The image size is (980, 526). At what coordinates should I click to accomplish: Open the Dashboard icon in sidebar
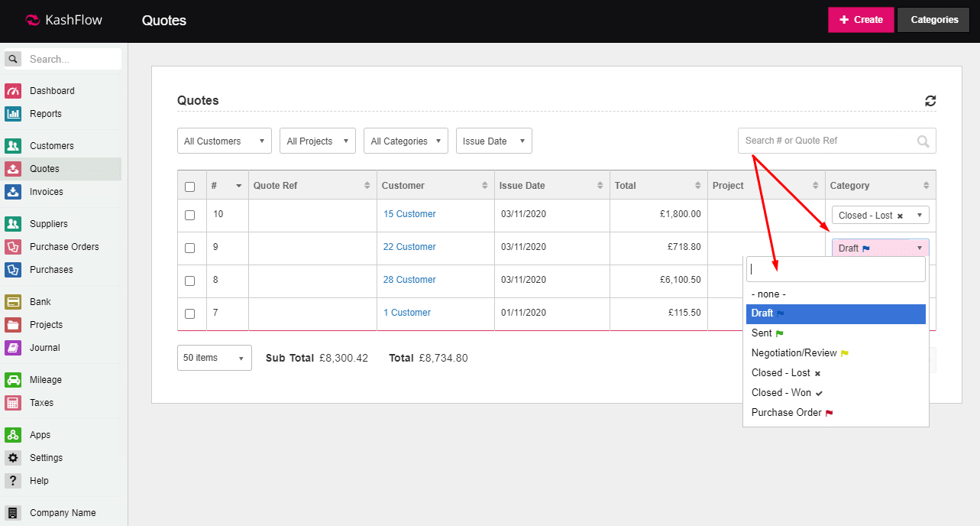(x=13, y=91)
